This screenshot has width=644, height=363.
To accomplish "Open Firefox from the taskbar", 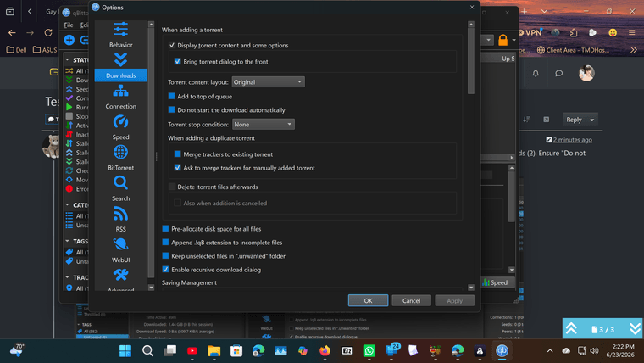I will [325, 350].
